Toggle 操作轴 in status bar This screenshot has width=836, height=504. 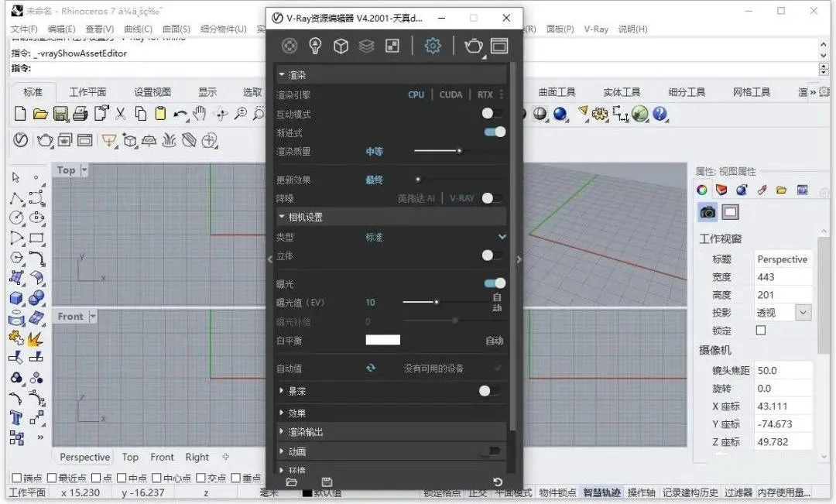(641, 492)
